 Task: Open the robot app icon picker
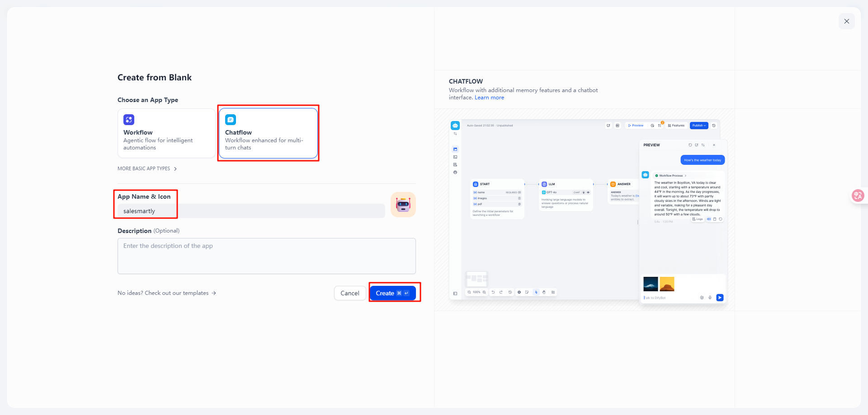point(403,205)
